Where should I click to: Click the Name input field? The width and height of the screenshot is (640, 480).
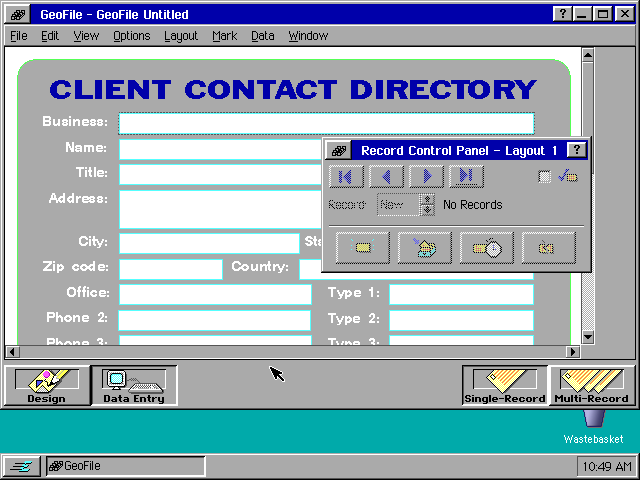pyautogui.click(x=220, y=149)
